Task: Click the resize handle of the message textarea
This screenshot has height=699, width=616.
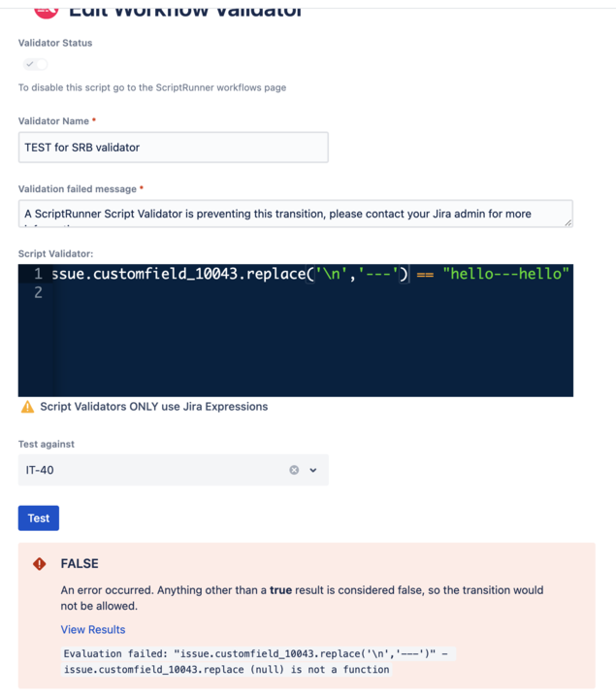Action: tap(567, 223)
